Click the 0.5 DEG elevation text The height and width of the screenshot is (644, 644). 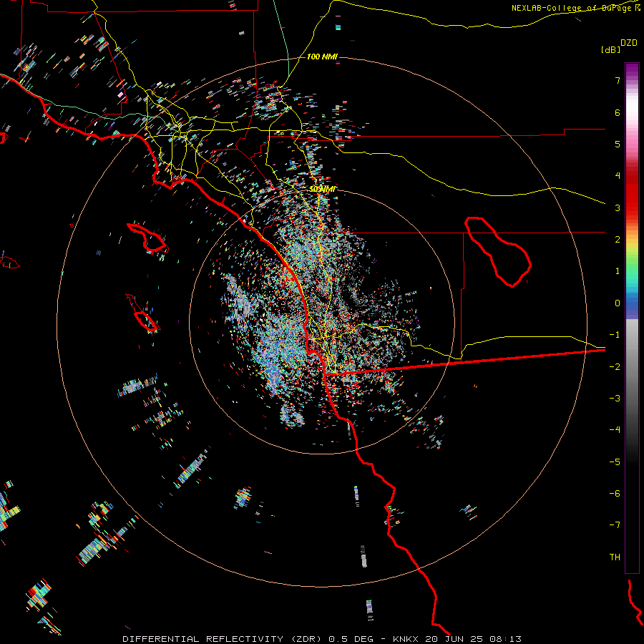coord(351,639)
